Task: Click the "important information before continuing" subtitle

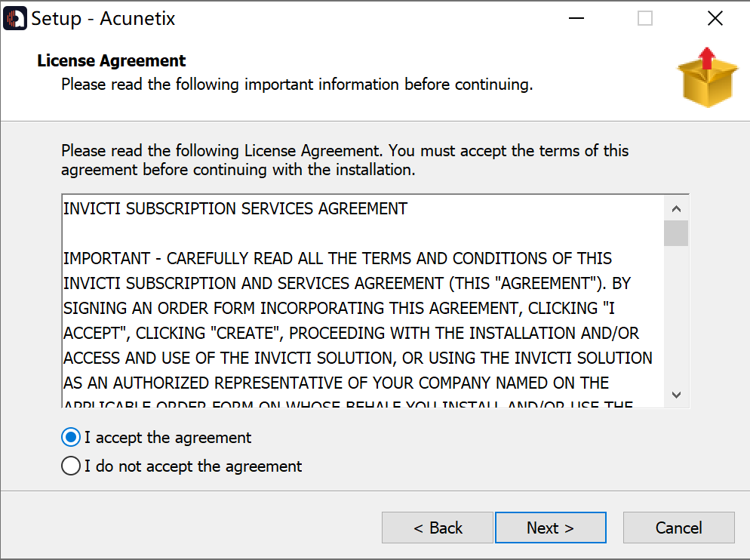Action: pos(297,85)
